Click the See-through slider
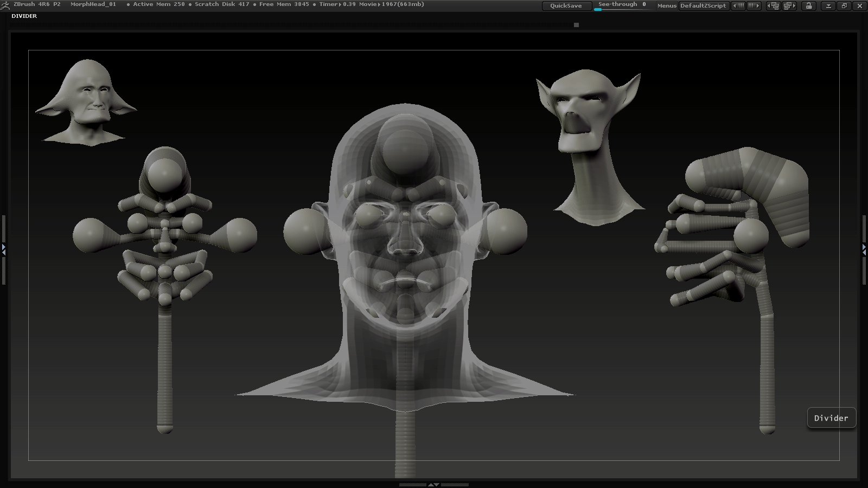The height and width of the screenshot is (488, 868). 622,7
